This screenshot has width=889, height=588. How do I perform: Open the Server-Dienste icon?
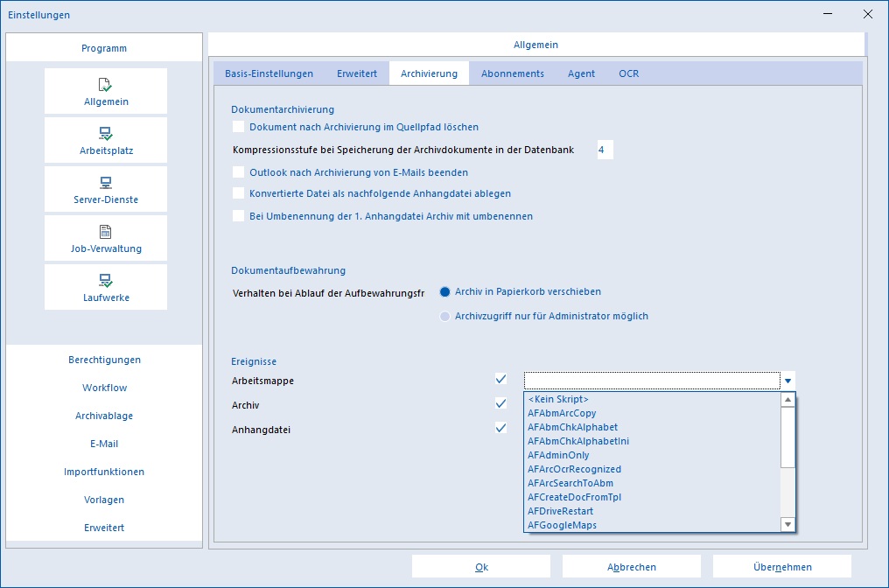(x=106, y=189)
